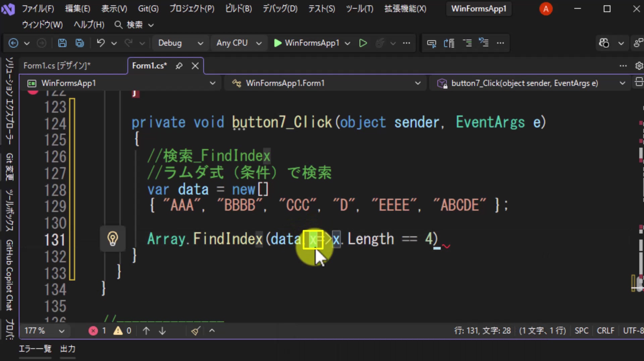Screen dimensions: 644x361
Task: Click the navigate backward arrow icon
Action: (13, 43)
